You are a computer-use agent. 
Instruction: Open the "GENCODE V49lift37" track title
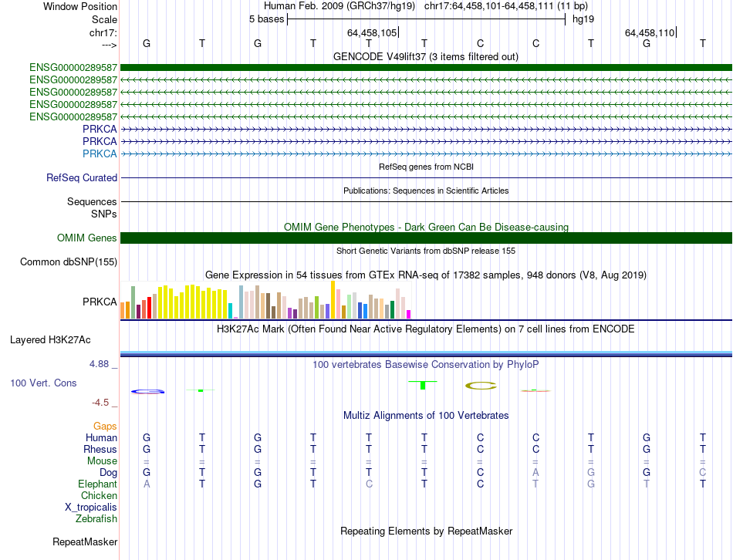coord(425,56)
